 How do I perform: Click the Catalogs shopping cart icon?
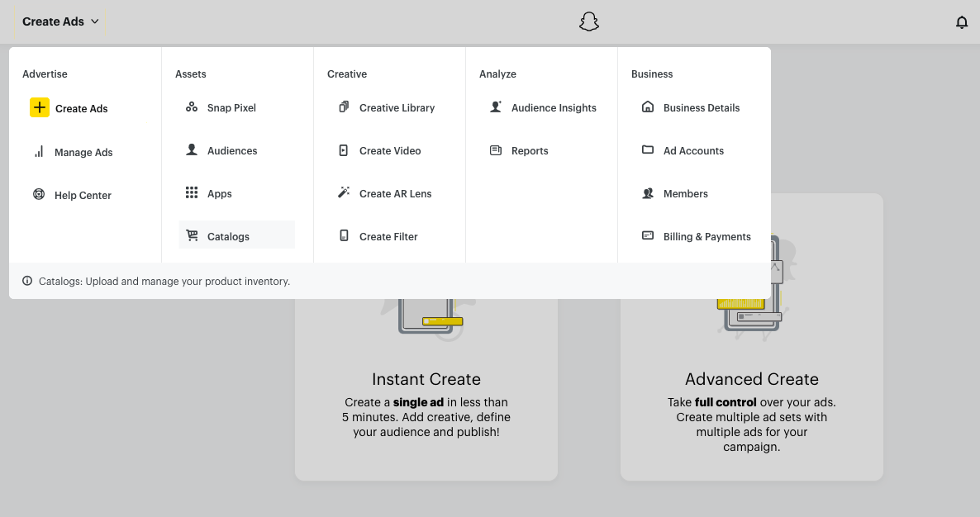[x=192, y=235]
